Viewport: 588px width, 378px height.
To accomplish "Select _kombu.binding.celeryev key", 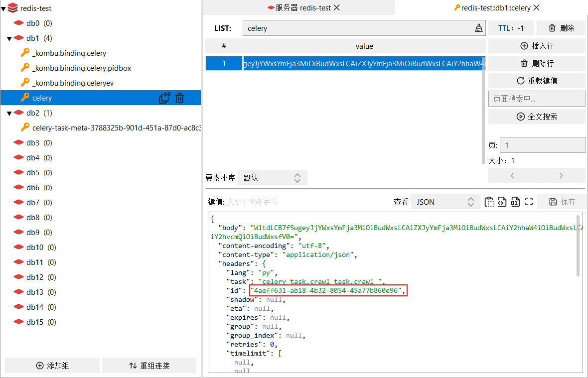I will 73,83.
